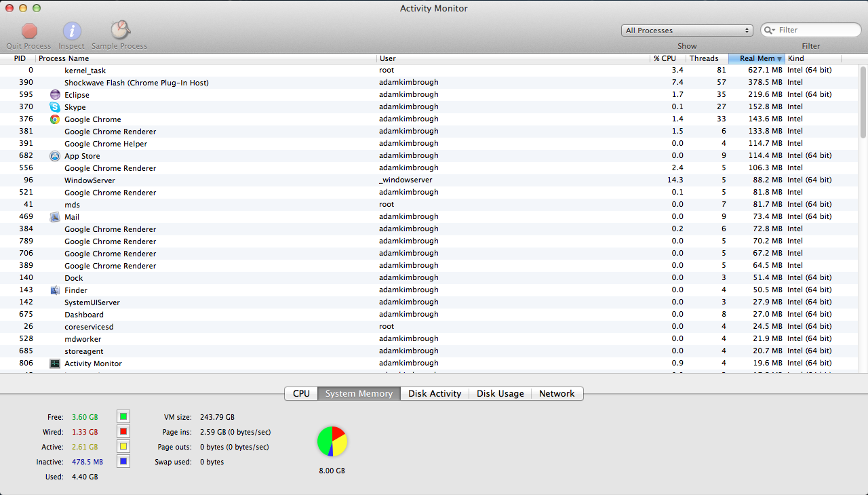Select the storeagent process row
Image resolution: width=868 pixels, height=495 pixels.
pos(434,351)
